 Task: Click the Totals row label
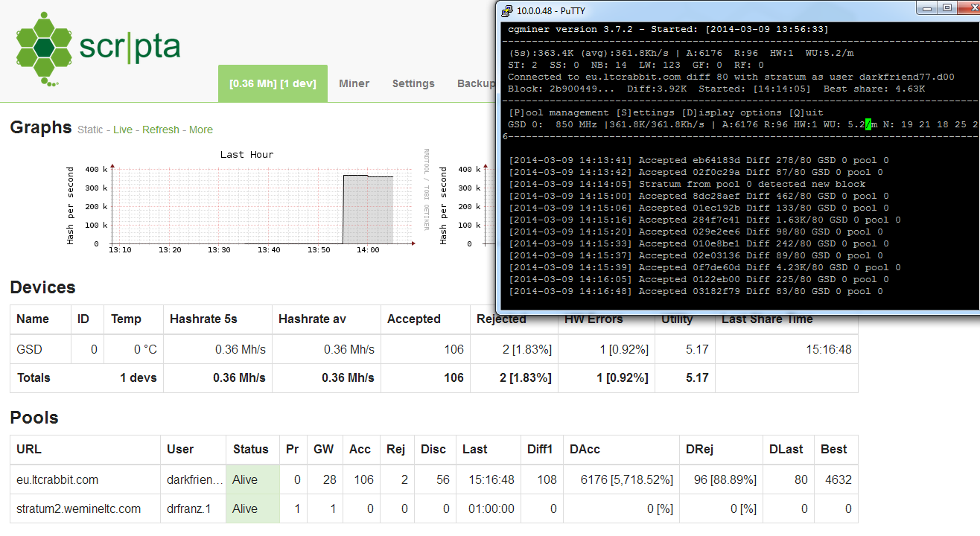pos(34,377)
